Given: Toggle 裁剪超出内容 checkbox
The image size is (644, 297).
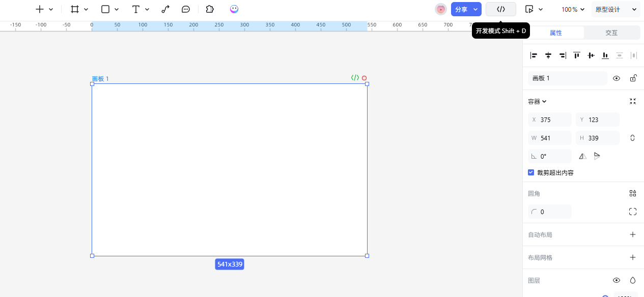Looking at the screenshot, I should coord(531,173).
